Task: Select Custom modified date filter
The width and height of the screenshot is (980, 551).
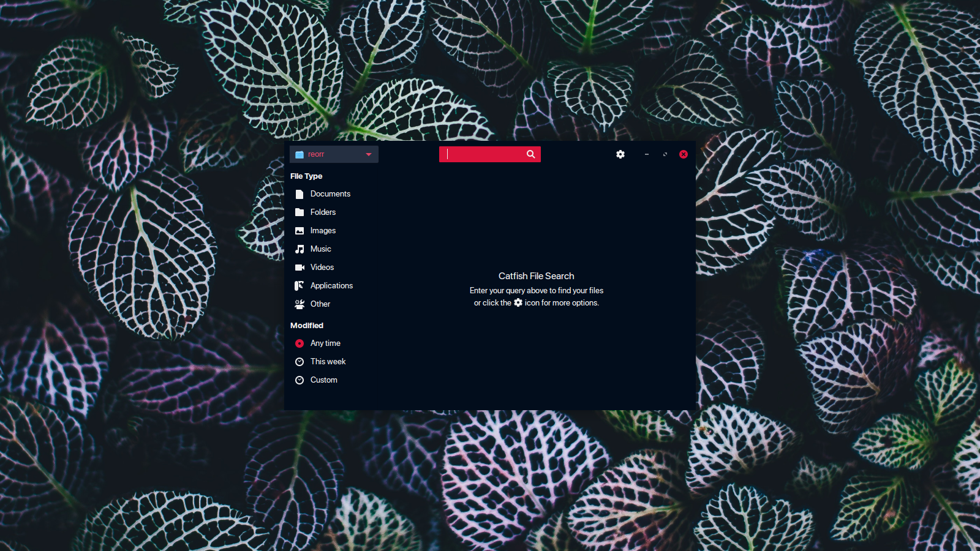Action: (323, 380)
